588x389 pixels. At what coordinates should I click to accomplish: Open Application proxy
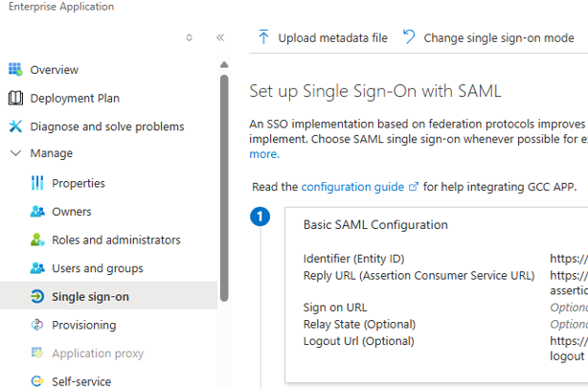(98, 354)
